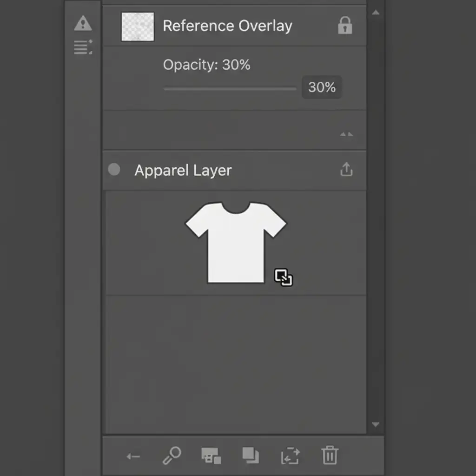Click the export icon on Apparel Layer
The image size is (476, 476).
pyautogui.click(x=346, y=170)
